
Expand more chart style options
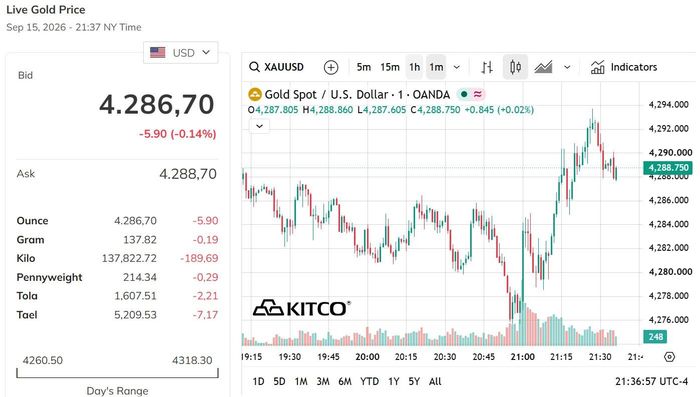pyautogui.click(x=567, y=67)
